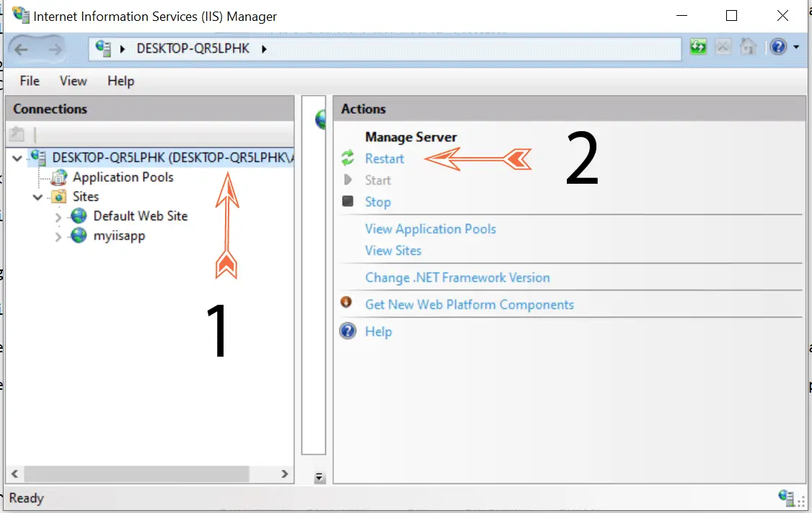Click the black Stop square icon
The image size is (812, 513).
click(348, 201)
